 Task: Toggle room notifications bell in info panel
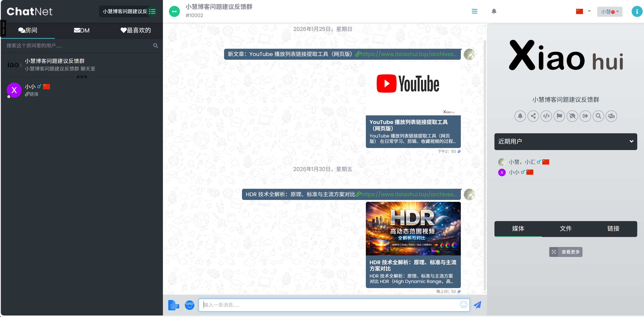click(x=520, y=116)
